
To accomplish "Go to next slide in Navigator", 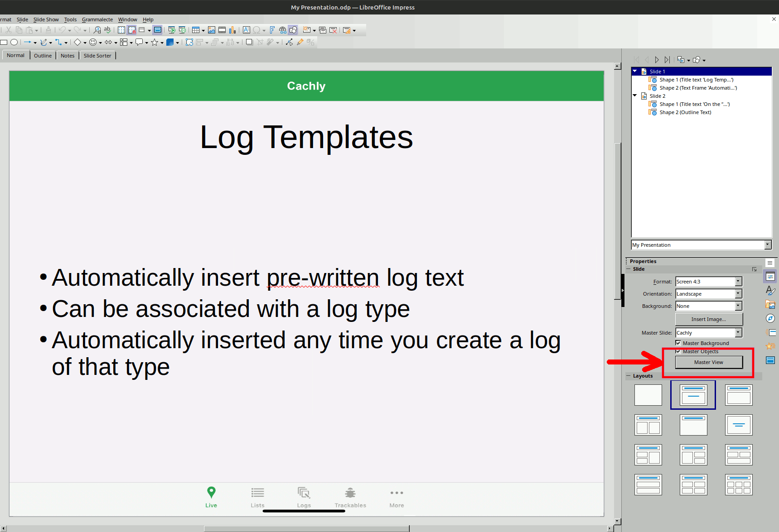I will (657, 60).
